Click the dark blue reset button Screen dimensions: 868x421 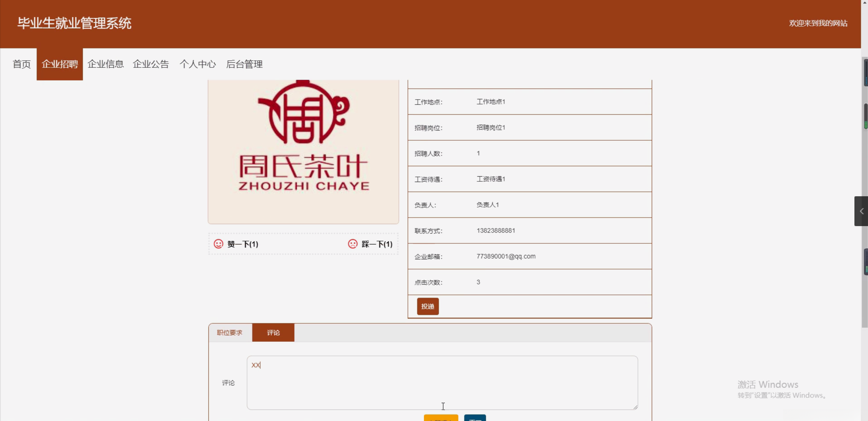coord(475,418)
